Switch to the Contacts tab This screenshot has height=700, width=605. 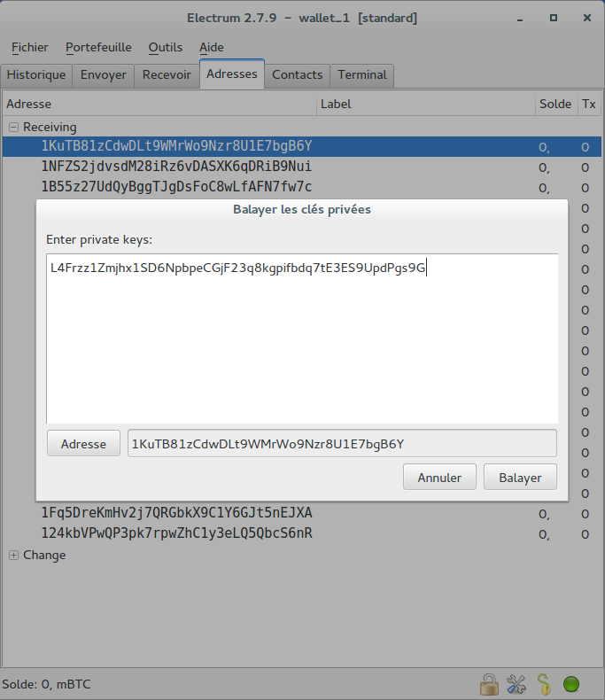[x=297, y=75]
